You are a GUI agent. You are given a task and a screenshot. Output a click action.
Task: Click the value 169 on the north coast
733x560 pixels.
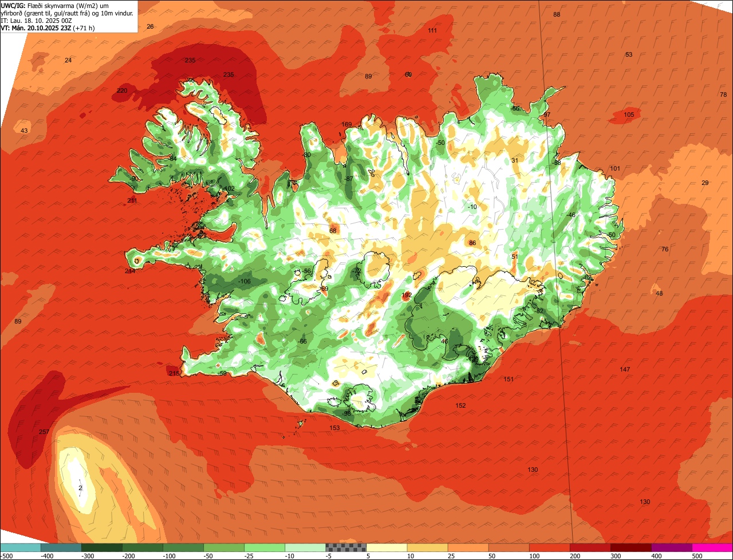[x=346, y=124]
